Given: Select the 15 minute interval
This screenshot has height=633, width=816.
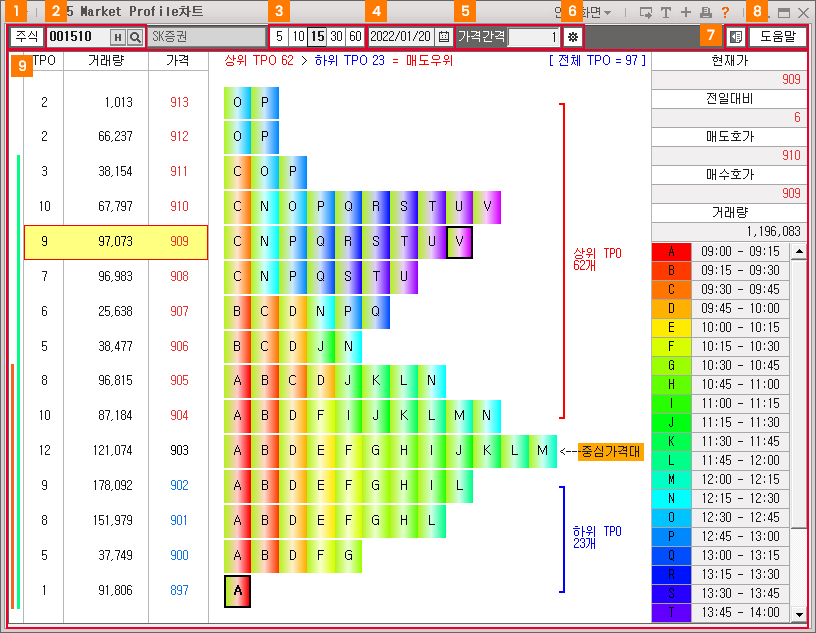Looking at the screenshot, I should coord(317,36).
